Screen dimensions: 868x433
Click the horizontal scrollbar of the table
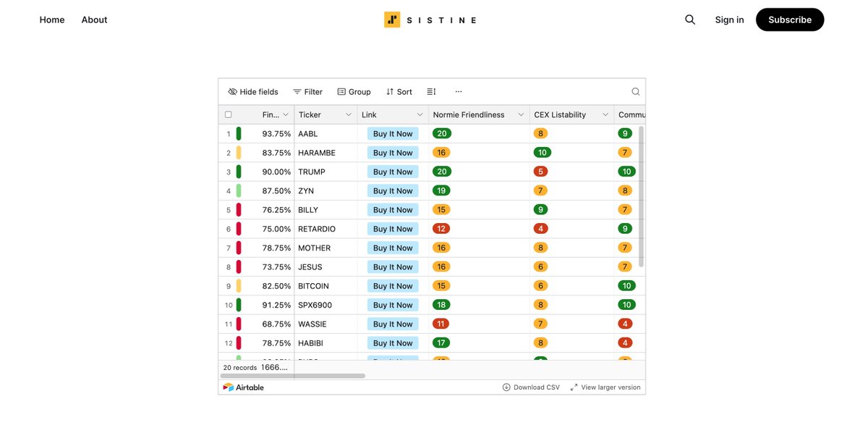tap(293, 376)
